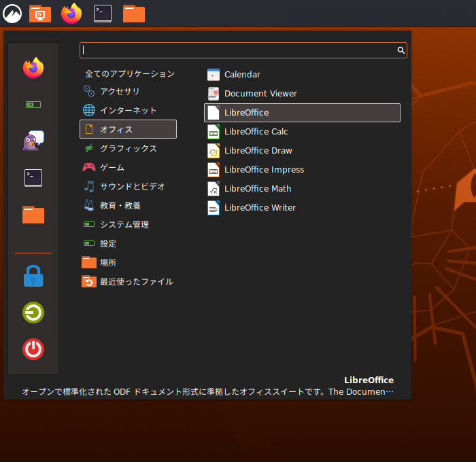Select 設定 category
The image size is (476, 462).
tap(128, 244)
